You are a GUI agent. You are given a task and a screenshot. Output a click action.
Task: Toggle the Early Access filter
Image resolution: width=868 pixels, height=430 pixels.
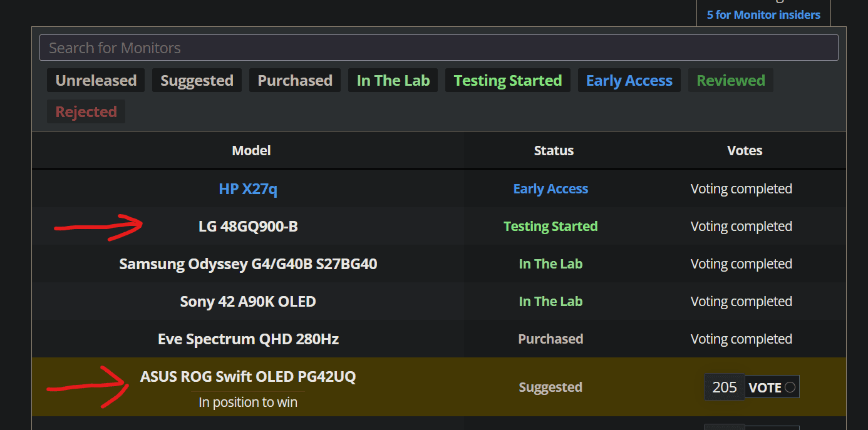629,80
